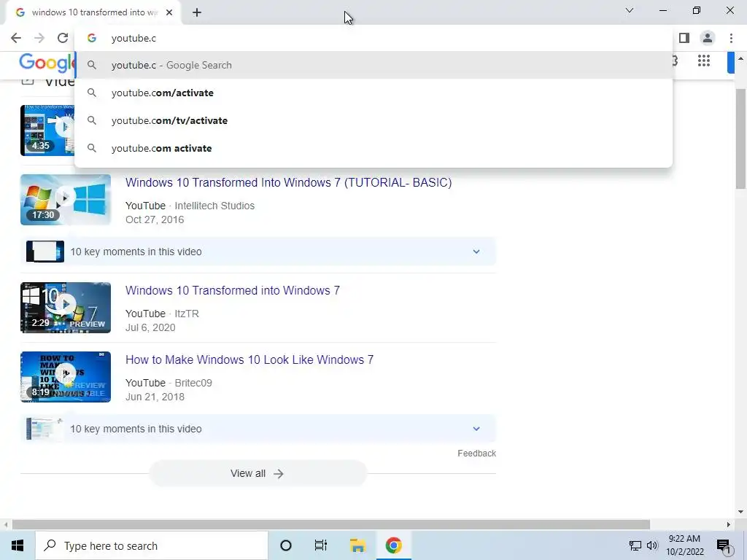Viewport: 747px width, 560px height.
Task: Play the 4:35 video thumbnail
Action: [47, 131]
